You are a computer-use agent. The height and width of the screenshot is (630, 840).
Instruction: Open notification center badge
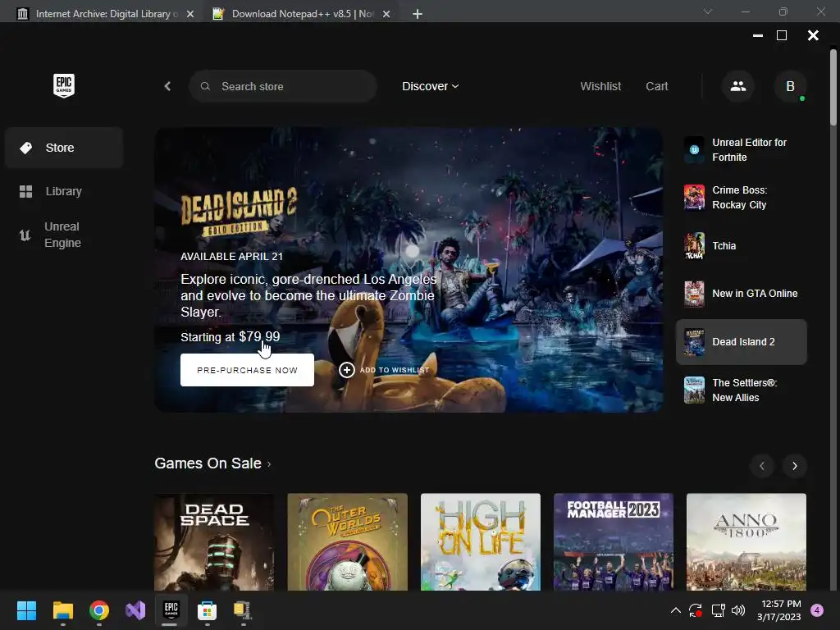[817, 610]
